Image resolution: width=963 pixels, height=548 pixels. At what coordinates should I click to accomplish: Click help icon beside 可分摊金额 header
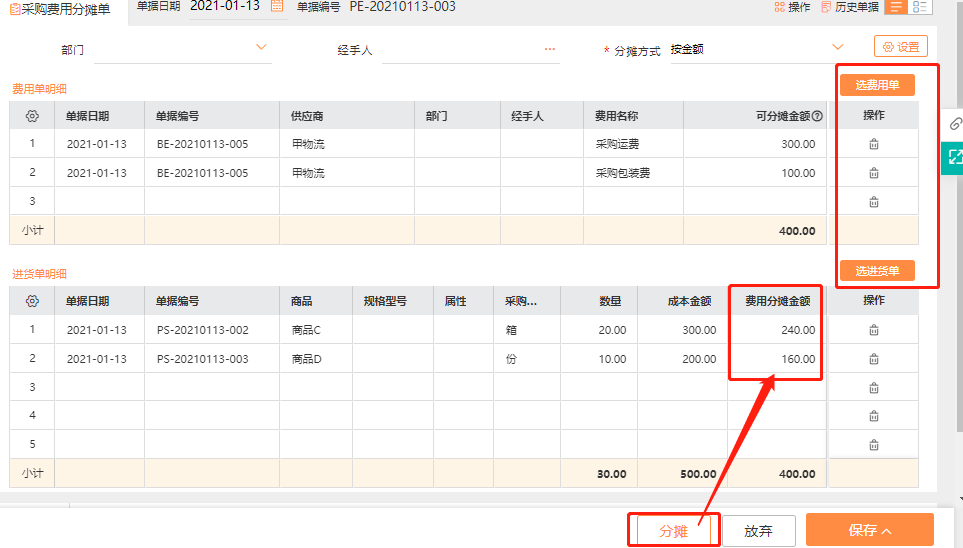[817, 116]
